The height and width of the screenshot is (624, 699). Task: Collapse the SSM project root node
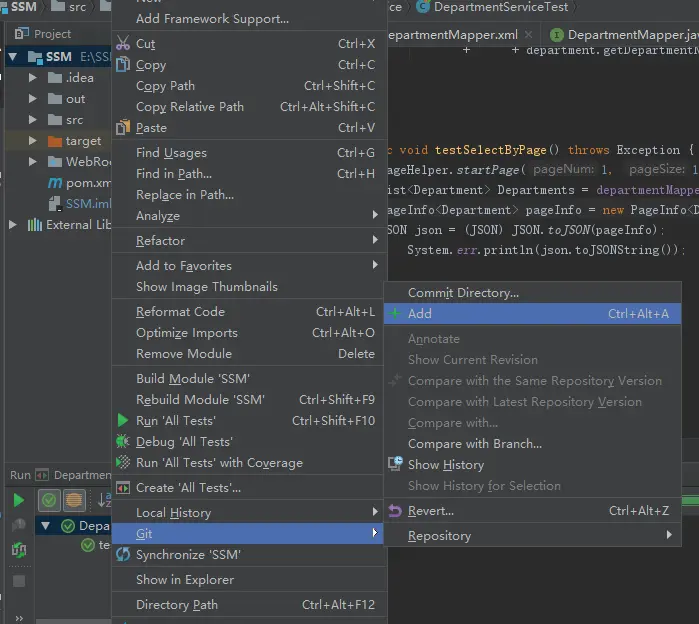[13, 57]
